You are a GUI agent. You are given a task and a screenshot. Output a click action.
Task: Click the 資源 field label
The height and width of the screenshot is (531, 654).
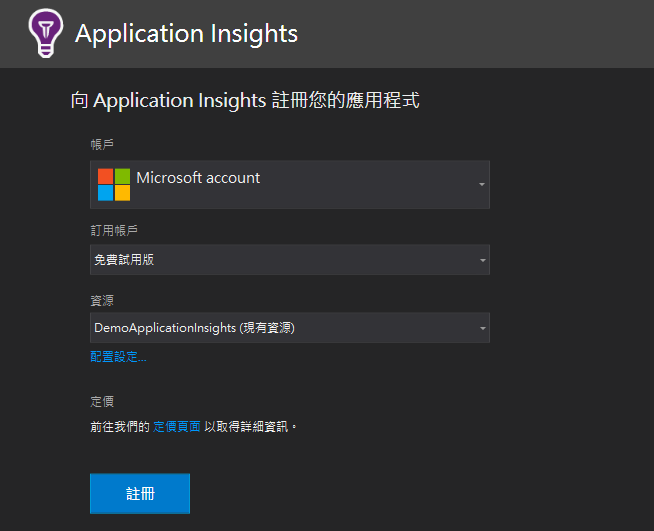pyautogui.click(x=102, y=300)
